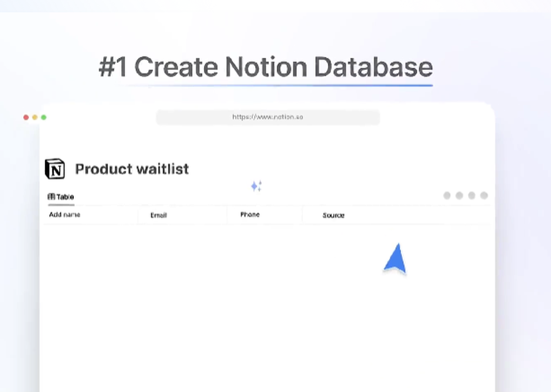The image size is (551, 392).
Task: Click the Product waitlist page title
Action: (132, 169)
